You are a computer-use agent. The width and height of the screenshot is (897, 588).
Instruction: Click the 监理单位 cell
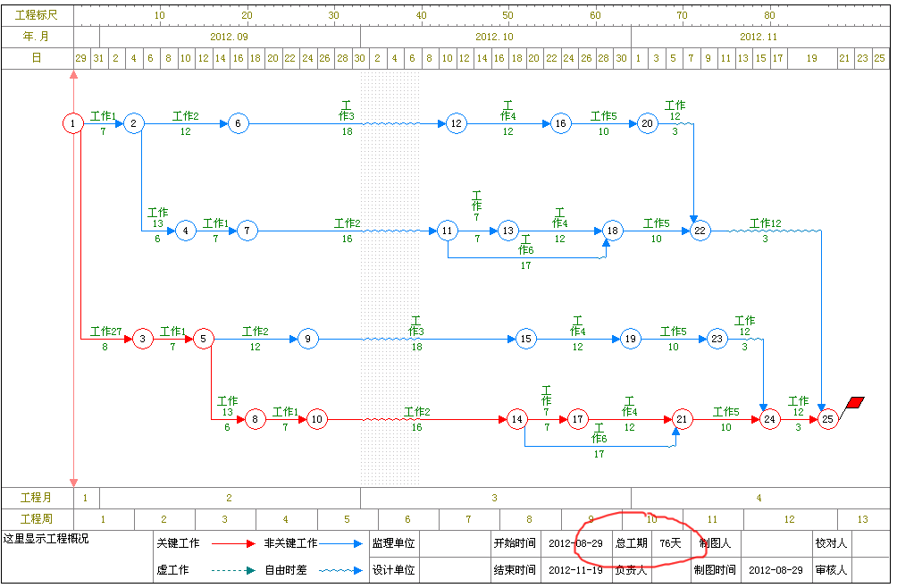point(394,543)
